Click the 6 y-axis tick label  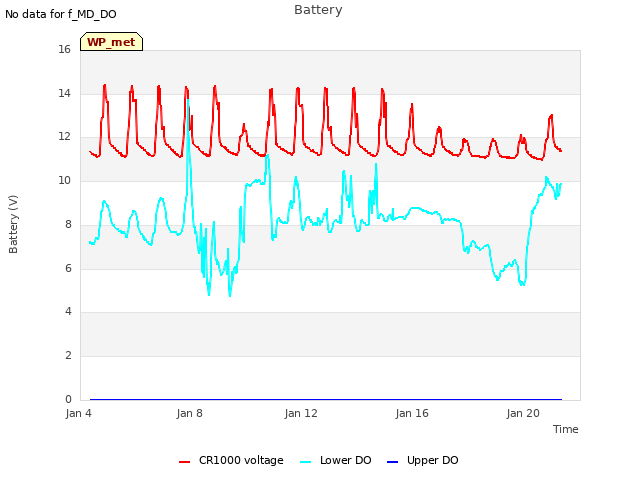tap(68, 268)
